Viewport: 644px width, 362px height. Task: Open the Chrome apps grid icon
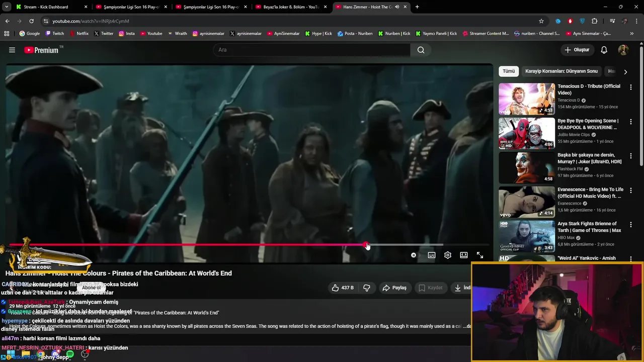coord(7,34)
